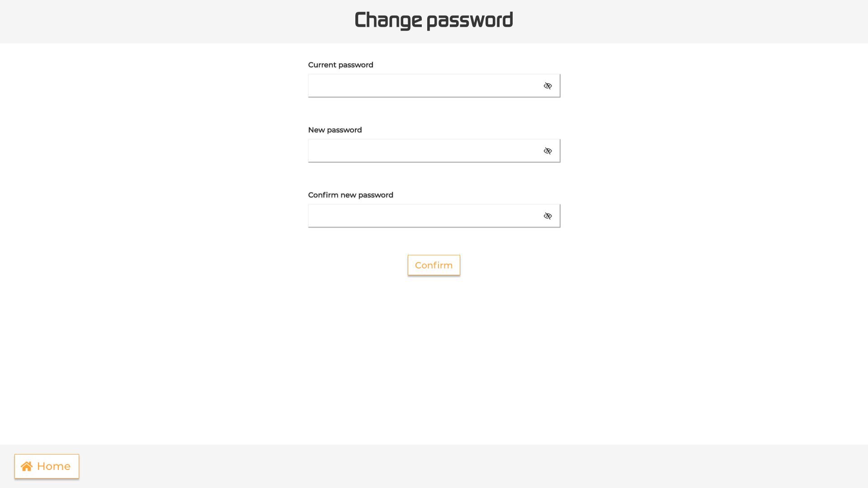Click the Current password label
Image resolution: width=868 pixels, height=488 pixels.
pyautogui.click(x=340, y=65)
